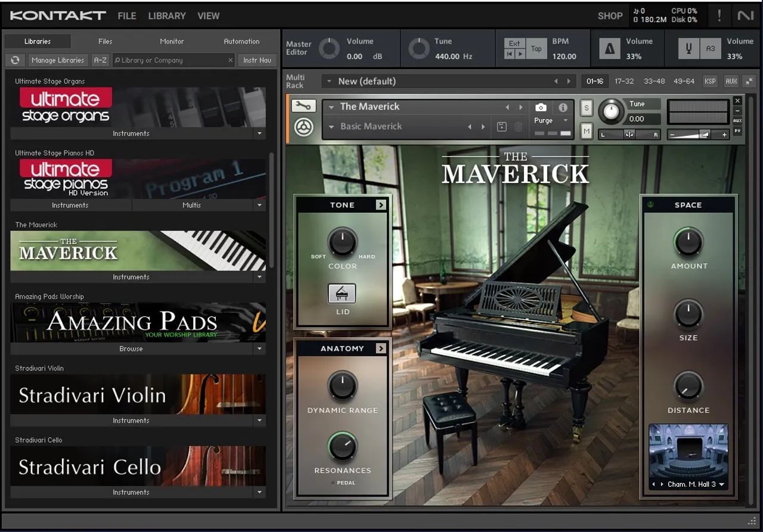Delete snapshot with trash can icon
The height and width of the screenshot is (532, 763).
(x=519, y=126)
